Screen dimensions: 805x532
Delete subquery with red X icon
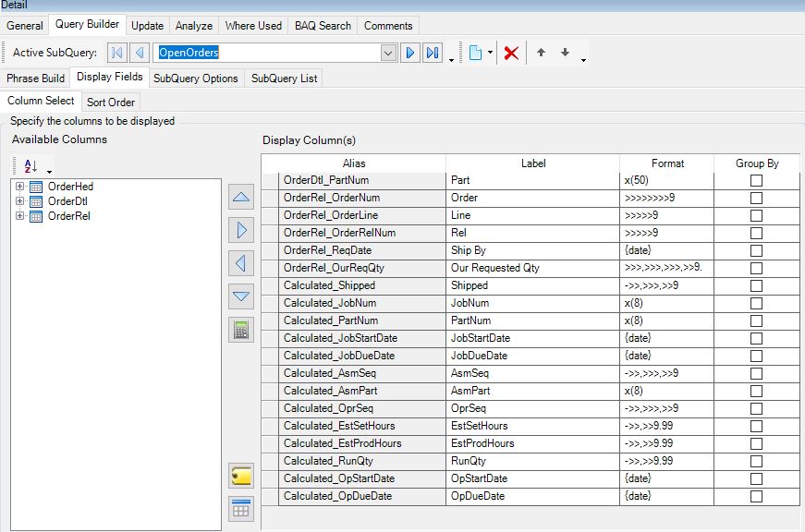(x=511, y=53)
